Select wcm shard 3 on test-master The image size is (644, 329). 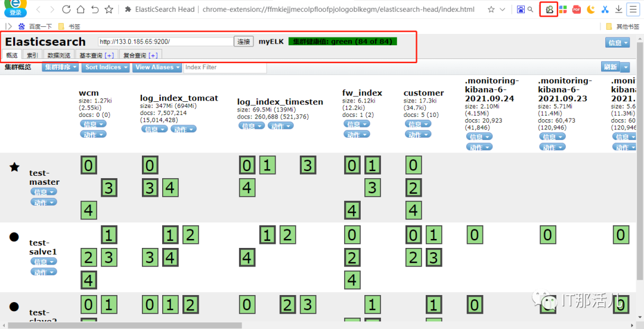[109, 188]
